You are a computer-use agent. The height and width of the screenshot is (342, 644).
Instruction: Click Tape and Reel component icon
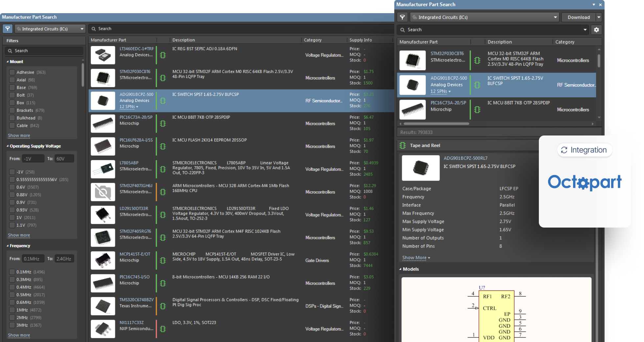click(402, 145)
